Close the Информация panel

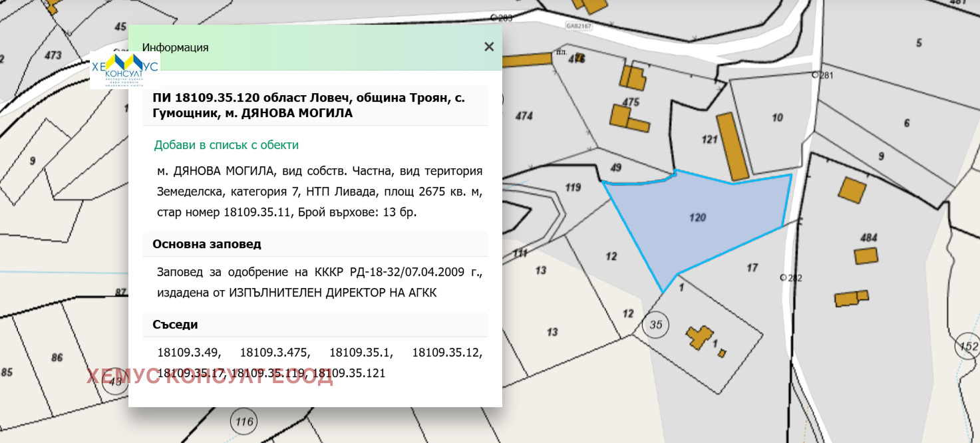[x=489, y=47]
